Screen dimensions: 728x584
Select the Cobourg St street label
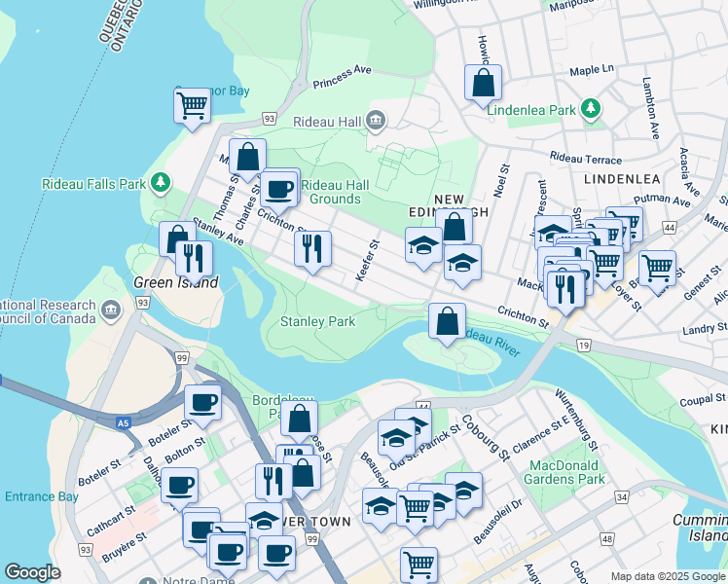click(486, 437)
